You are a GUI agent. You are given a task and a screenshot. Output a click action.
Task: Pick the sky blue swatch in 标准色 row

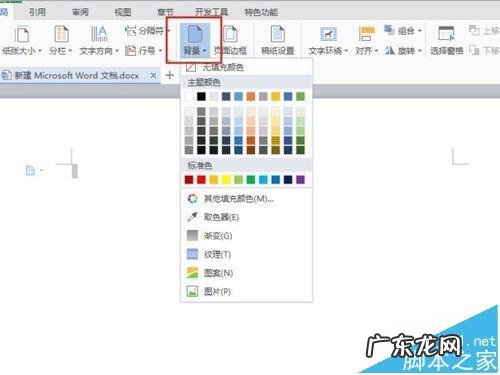point(263,180)
